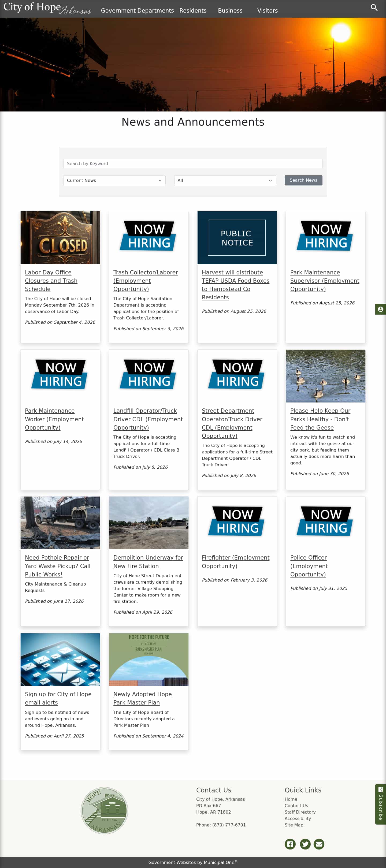Open the search magnifier icon in header
Image resolution: width=386 pixels, height=868 pixels.
374,8
